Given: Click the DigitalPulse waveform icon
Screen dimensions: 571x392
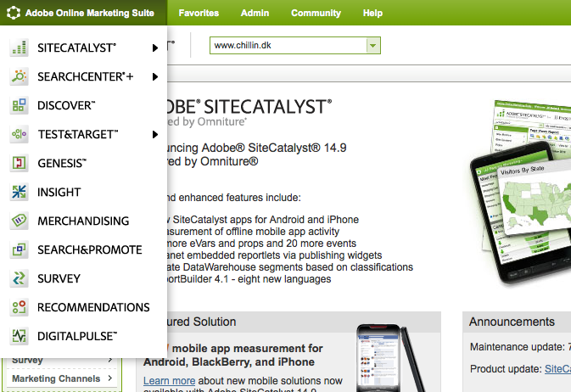Looking at the screenshot, I should tap(19, 336).
